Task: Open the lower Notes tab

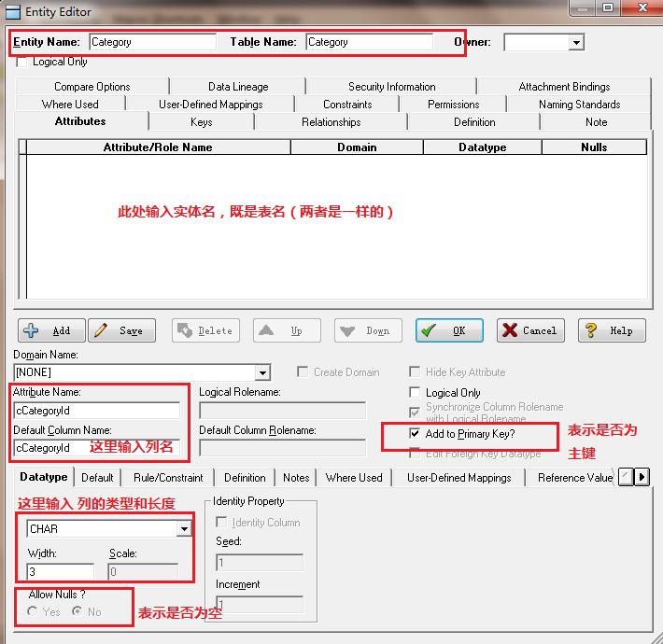Action: 296,478
